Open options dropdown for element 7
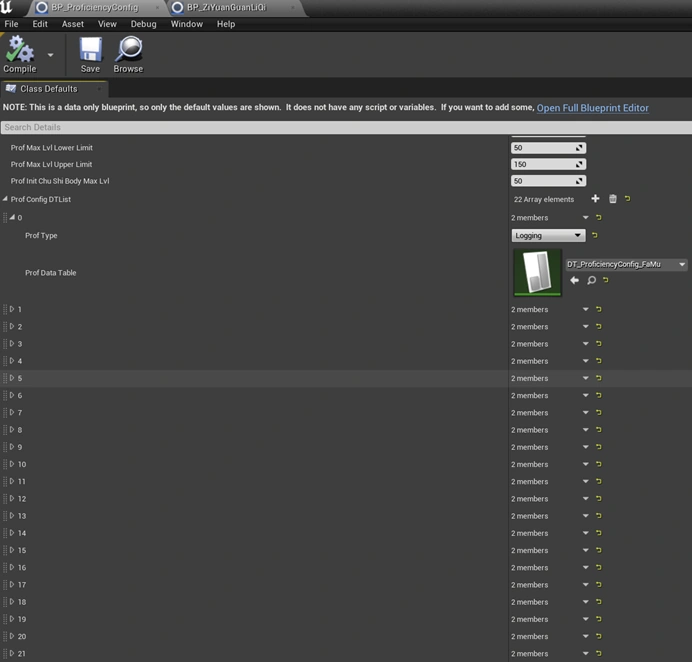The height and width of the screenshot is (662, 692). click(585, 413)
